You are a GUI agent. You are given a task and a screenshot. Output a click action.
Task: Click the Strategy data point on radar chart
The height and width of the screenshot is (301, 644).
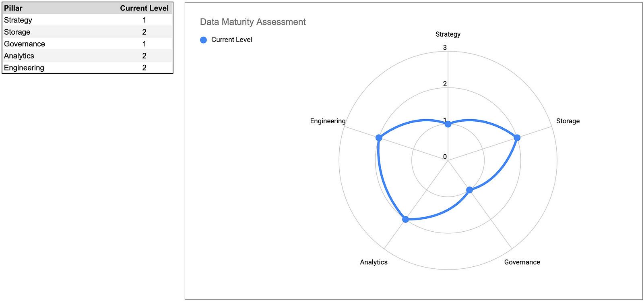[x=448, y=124]
